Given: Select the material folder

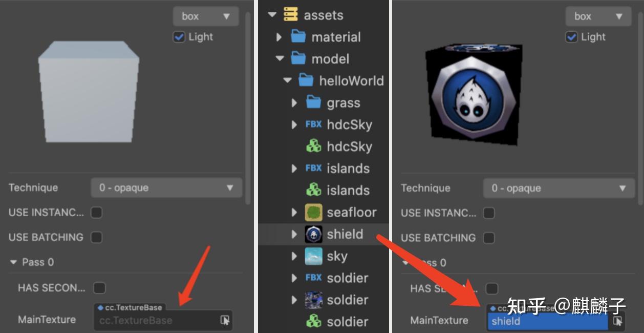Looking at the screenshot, I should [336, 36].
